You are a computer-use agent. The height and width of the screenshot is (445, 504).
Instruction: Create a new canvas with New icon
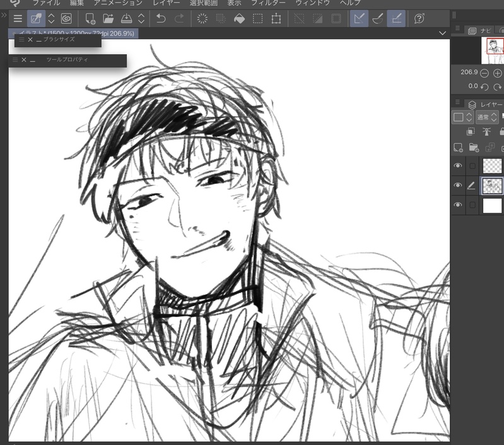[90, 19]
